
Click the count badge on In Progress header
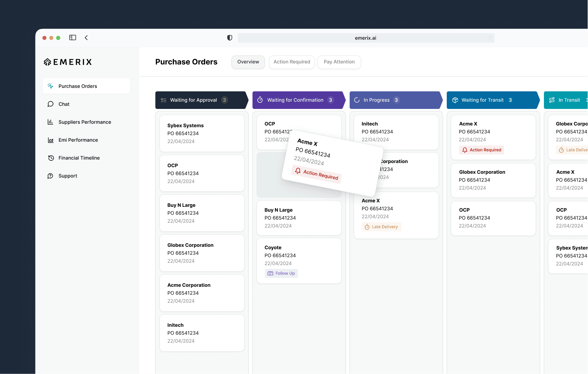(x=396, y=100)
